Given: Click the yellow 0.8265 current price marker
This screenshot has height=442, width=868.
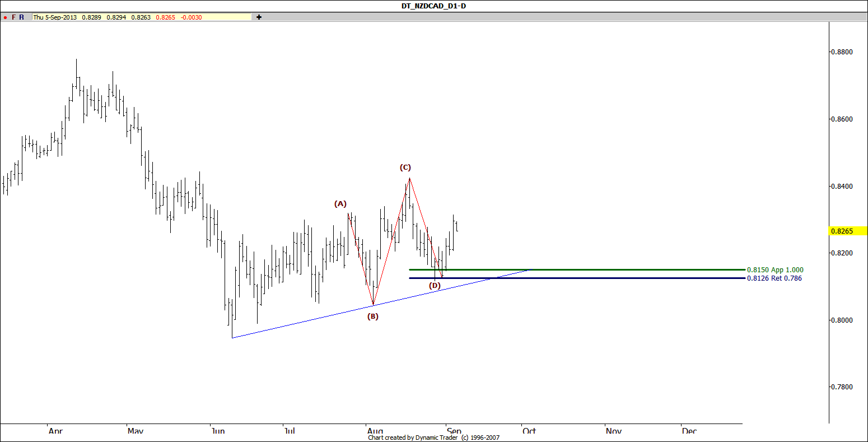Looking at the screenshot, I should point(848,231).
